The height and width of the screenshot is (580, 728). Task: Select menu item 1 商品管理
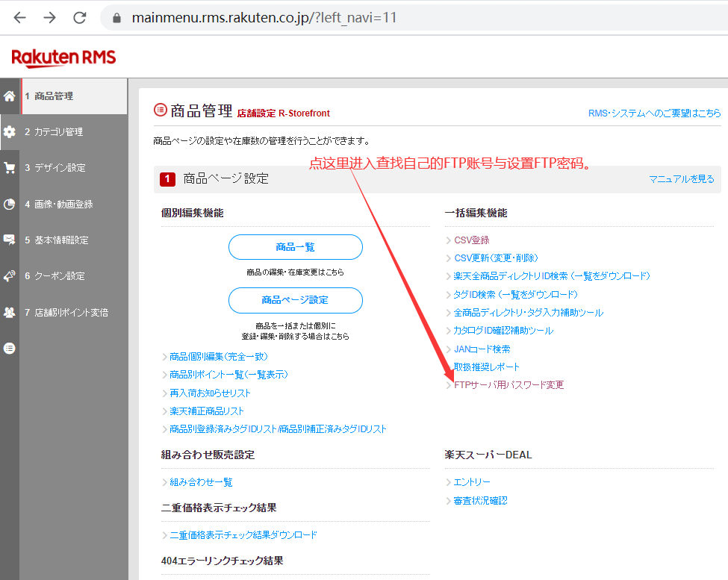pyautogui.click(x=74, y=96)
